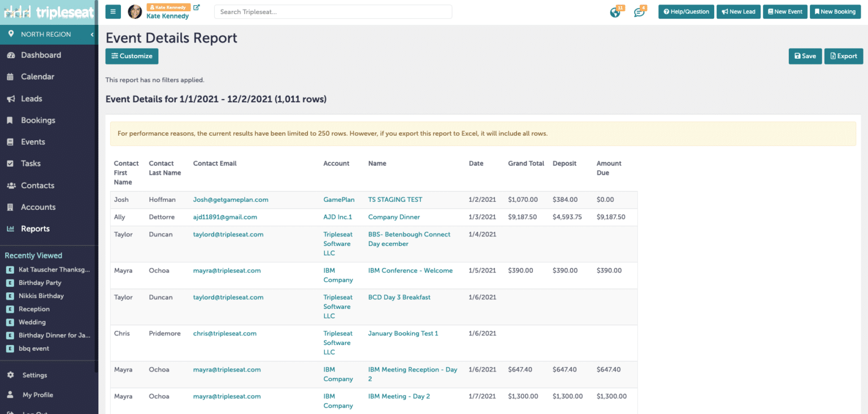Image resolution: width=868 pixels, height=414 pixels.
Task: Open Accounts in the sidebar
Action: [38, 207]
